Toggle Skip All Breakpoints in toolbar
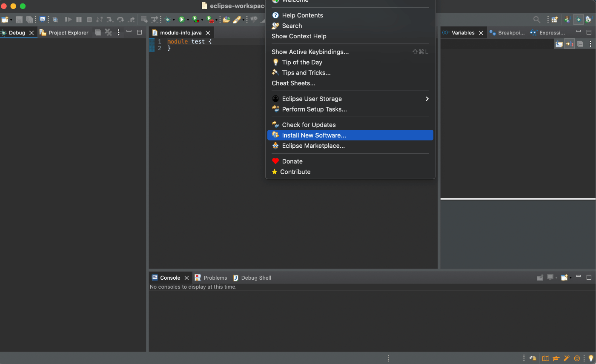Image resolution: width=596 pixels, height=364 pixels. pyautogui.click(x=55, y=20)
